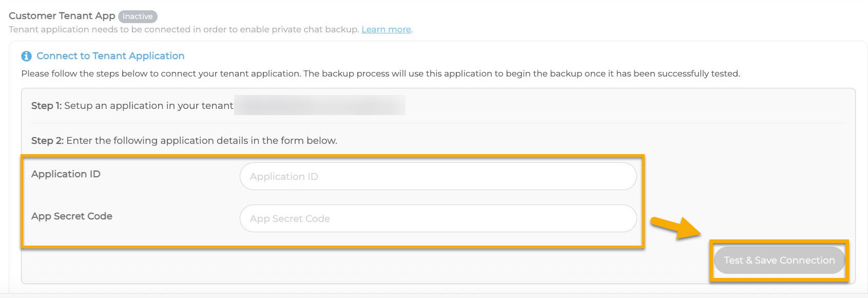Image resolution: width=868 pixels, height=298 pixels.
Task: Click the bold Step 1 label
Action: 46,106
